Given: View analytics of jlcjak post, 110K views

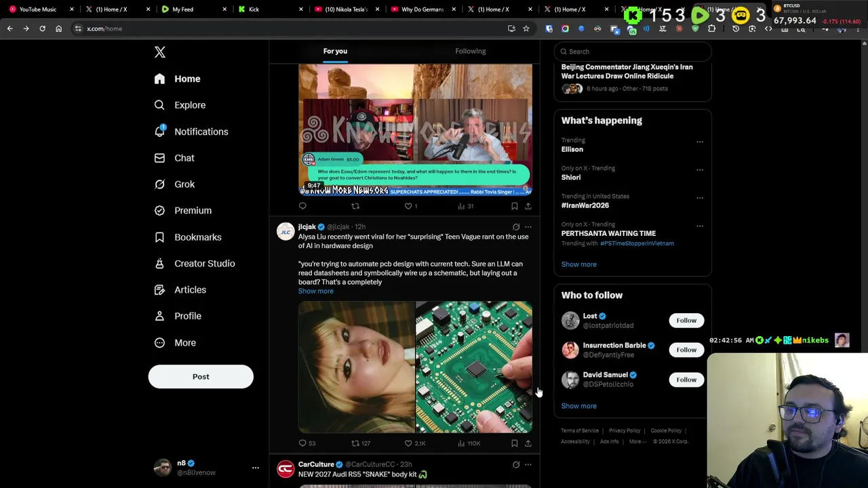Looking at the screenshot, I should click(469, 443).
